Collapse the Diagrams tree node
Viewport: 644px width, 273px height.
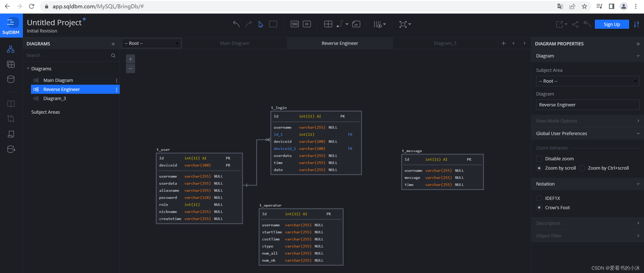pos(28,69)
